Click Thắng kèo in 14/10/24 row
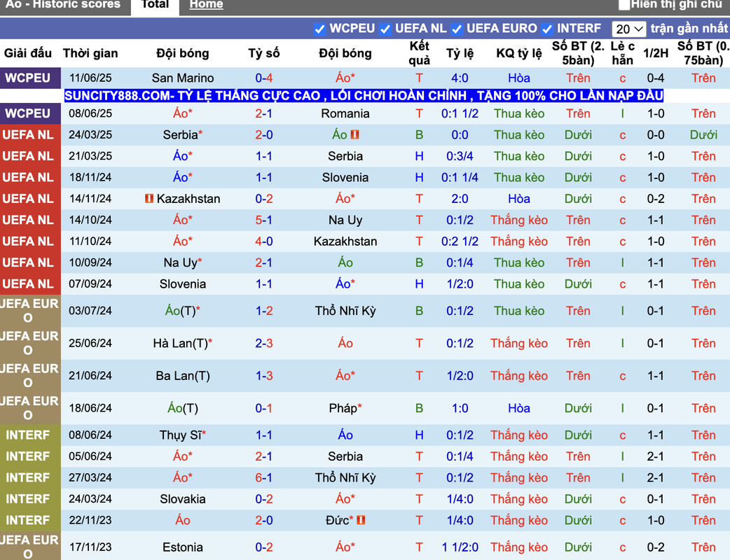730x560 pixels. click(519, 220)
